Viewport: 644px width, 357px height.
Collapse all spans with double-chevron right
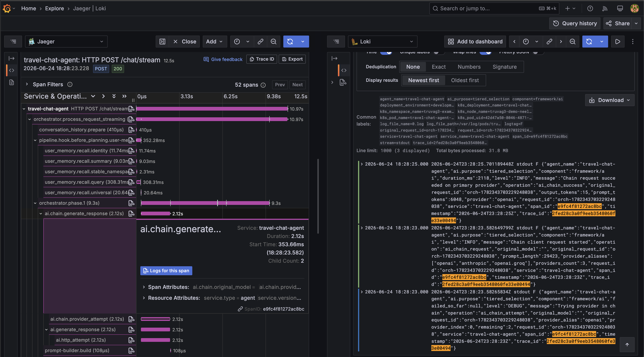pyautogui.click(x=124, y=96)
